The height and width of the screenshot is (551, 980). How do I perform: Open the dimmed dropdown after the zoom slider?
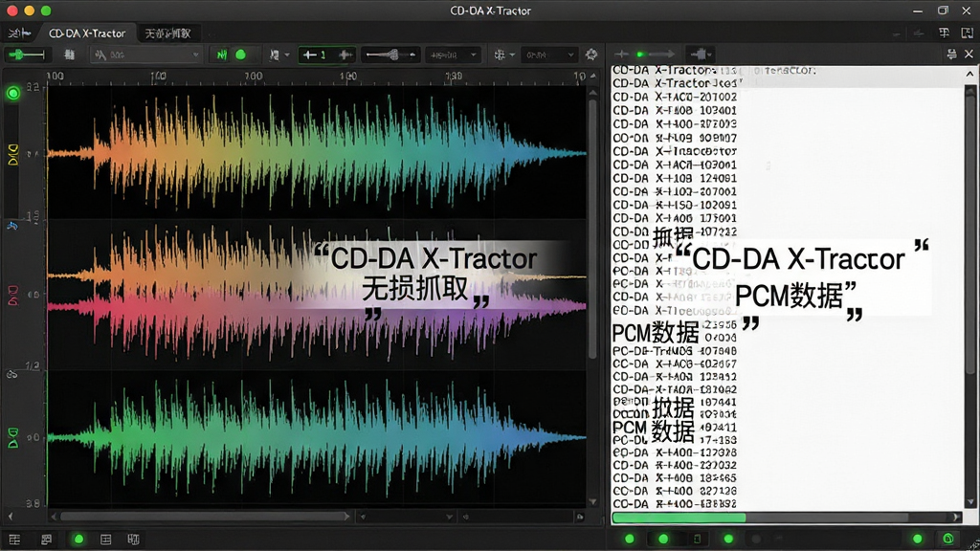453,55
